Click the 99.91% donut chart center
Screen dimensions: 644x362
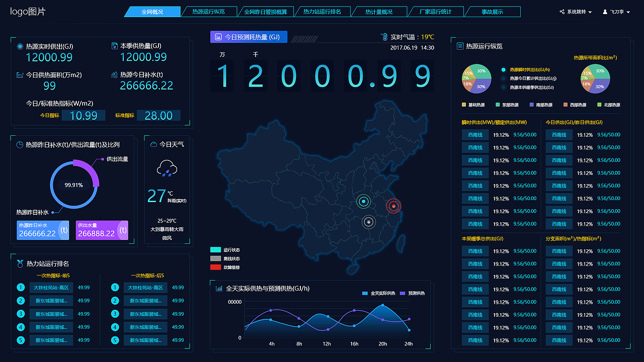click(74, 185)
